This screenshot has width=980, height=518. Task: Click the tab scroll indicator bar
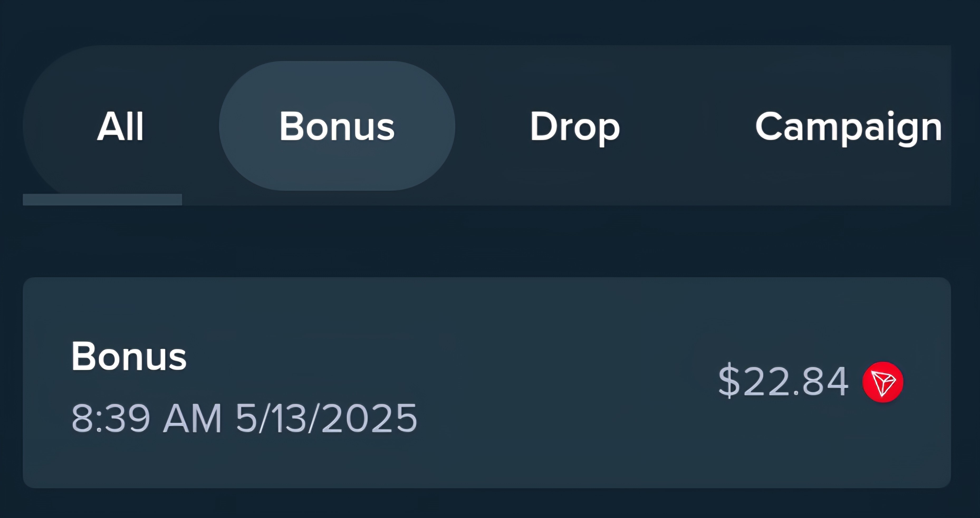point(102,199)
